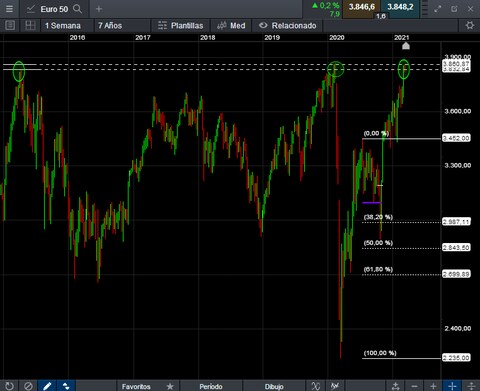
Task: Open the hamburger menu icon
Action: click(x=9, y=9)
